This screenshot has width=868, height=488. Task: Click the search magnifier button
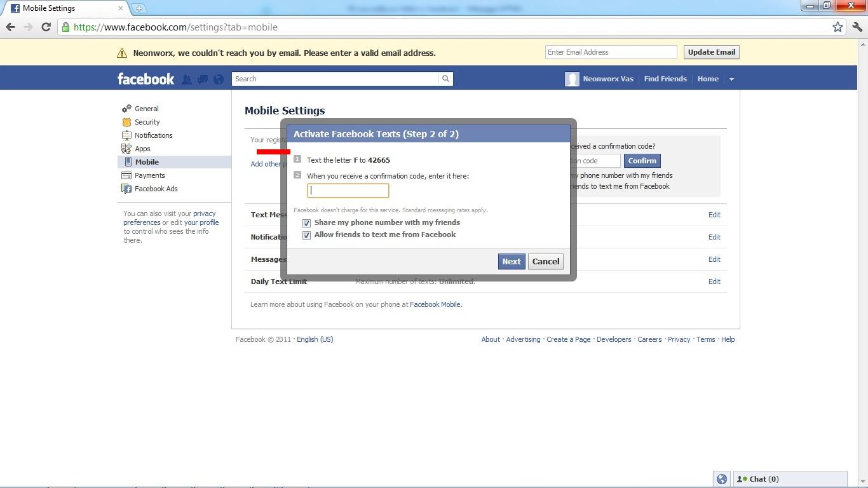445,79
